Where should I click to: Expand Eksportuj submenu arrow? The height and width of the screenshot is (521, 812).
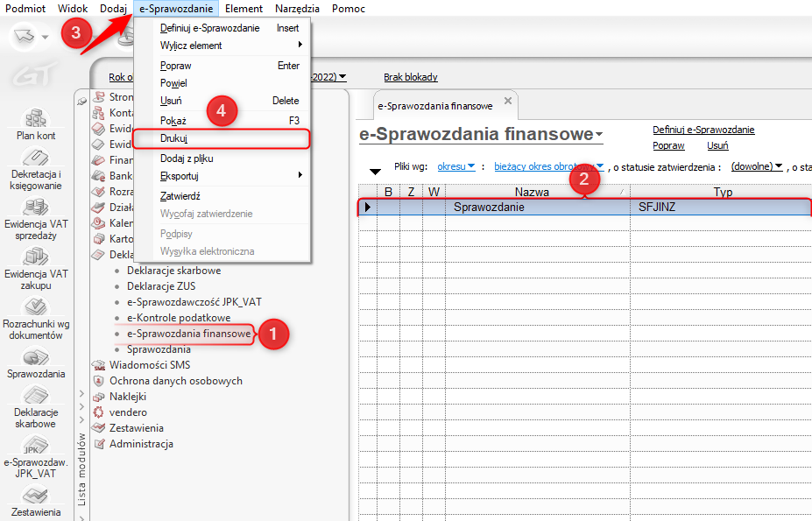300,175
